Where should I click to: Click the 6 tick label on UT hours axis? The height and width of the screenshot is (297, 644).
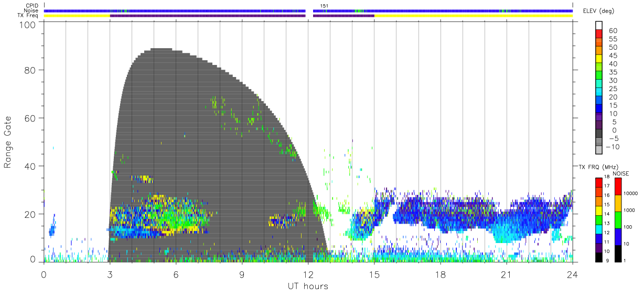tap(176, 274)
